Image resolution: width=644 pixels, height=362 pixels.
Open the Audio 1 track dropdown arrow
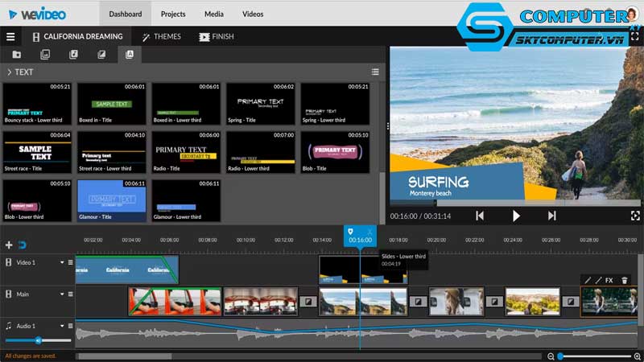coord(61,326)
